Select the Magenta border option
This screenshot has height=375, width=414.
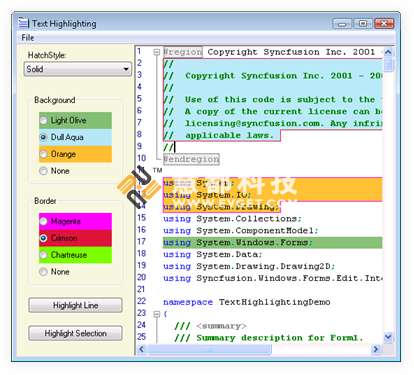coord(75,221)
